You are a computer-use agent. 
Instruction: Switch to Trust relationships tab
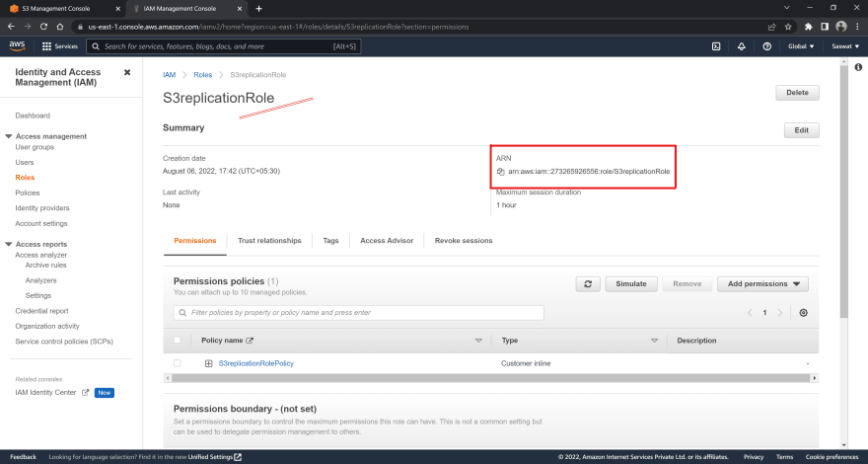pyautogui.click(x=269, y=241)
